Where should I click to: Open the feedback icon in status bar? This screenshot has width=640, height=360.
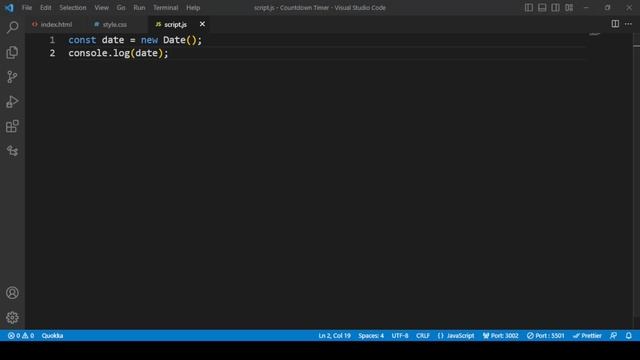[613, 336]
